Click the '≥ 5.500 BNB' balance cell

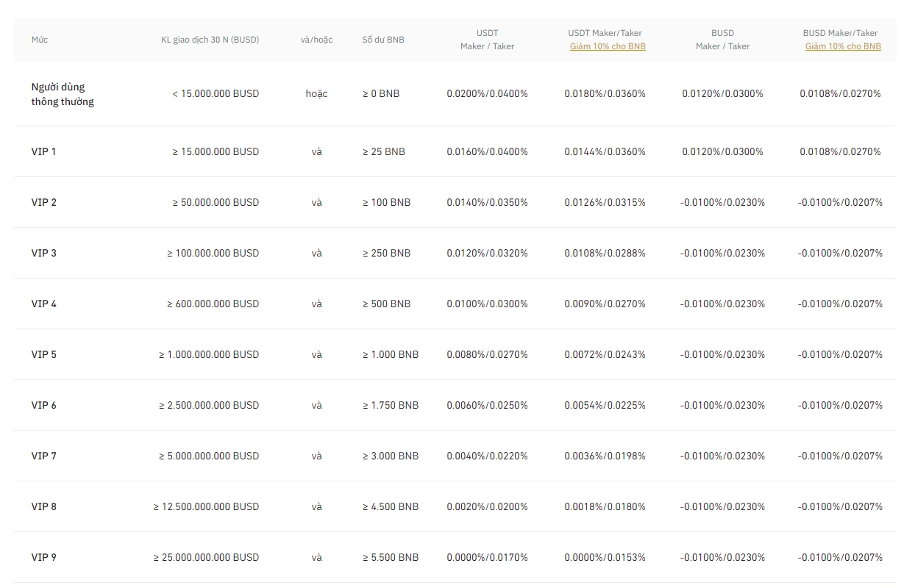pos(390,557)
